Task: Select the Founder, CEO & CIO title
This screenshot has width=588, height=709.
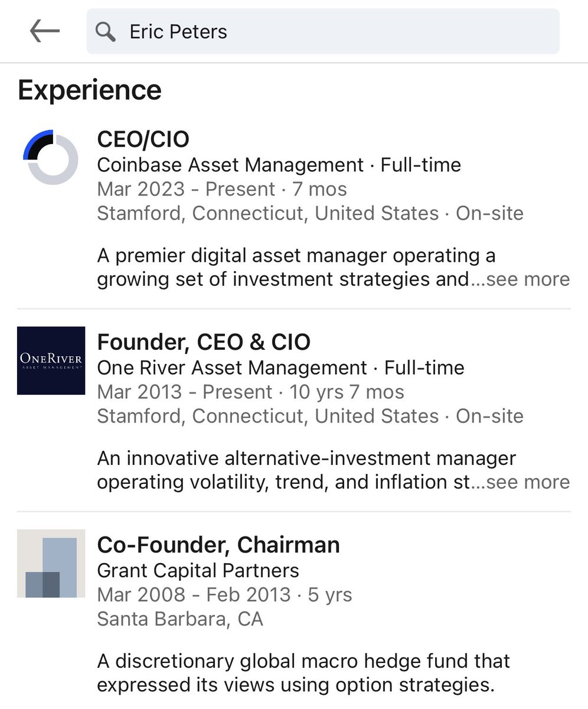Action: (204, 342)
